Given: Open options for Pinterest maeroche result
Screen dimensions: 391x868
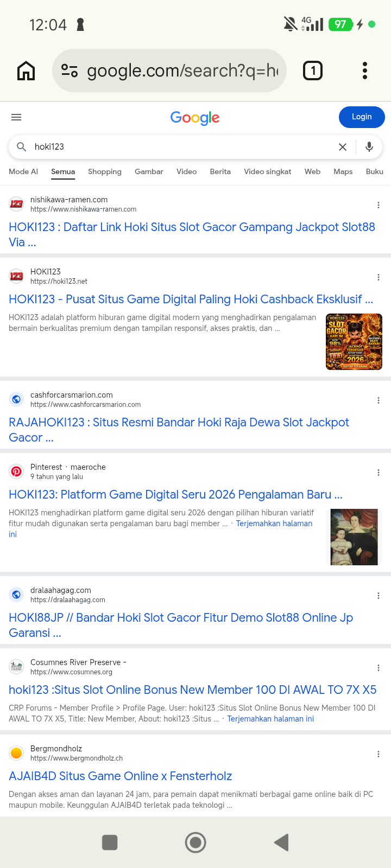Looking at the screenshot, I should [379, 473].
